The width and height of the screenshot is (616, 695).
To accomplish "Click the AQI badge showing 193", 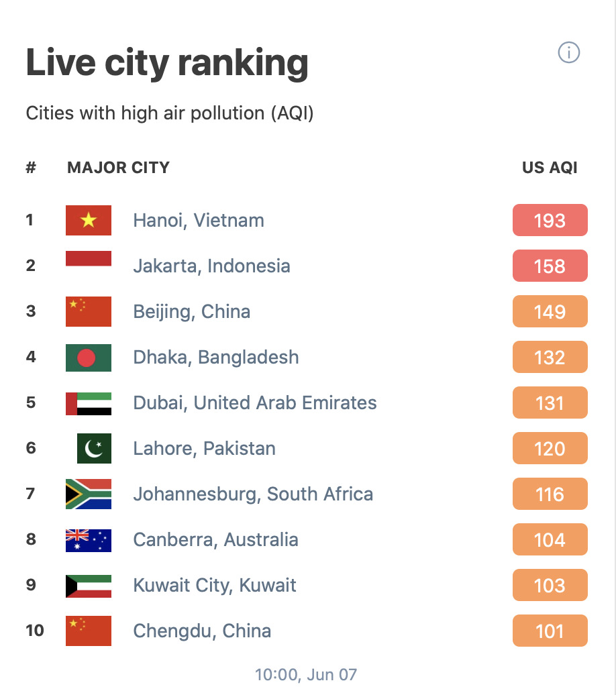I will coord(550,220).
